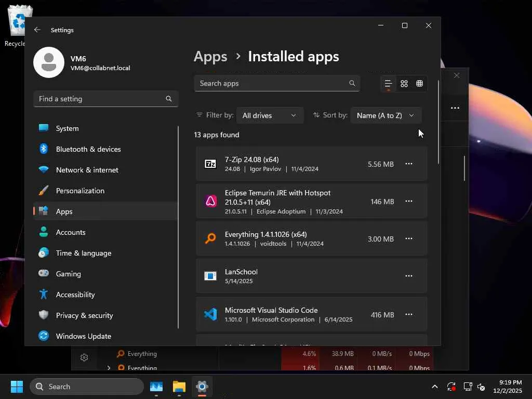Open options menu for Everything 1.4.1.1026

(x=409, y=238)
